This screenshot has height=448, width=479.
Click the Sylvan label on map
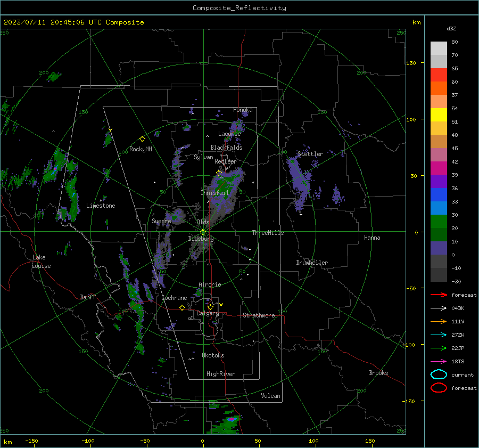point(203,157)
